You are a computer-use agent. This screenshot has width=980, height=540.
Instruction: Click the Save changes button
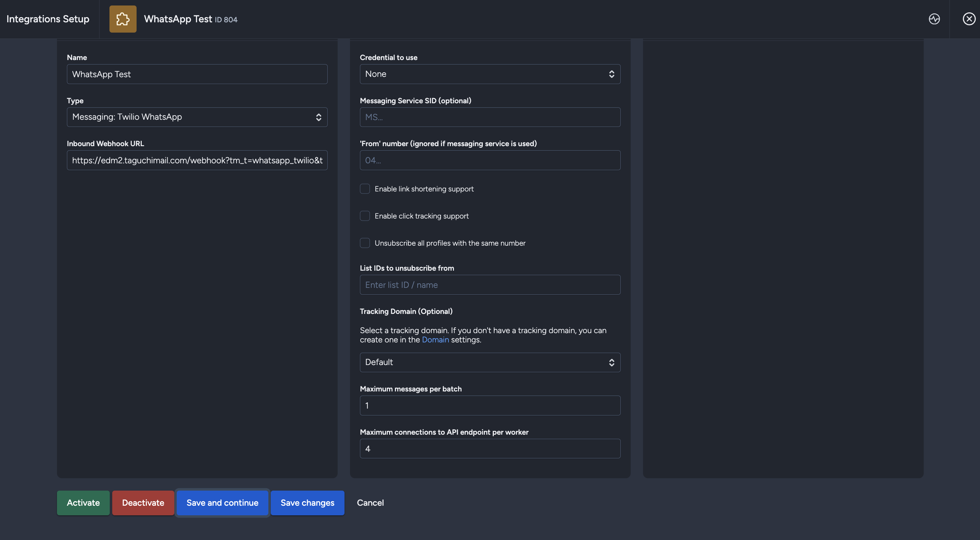click(307, 503)
